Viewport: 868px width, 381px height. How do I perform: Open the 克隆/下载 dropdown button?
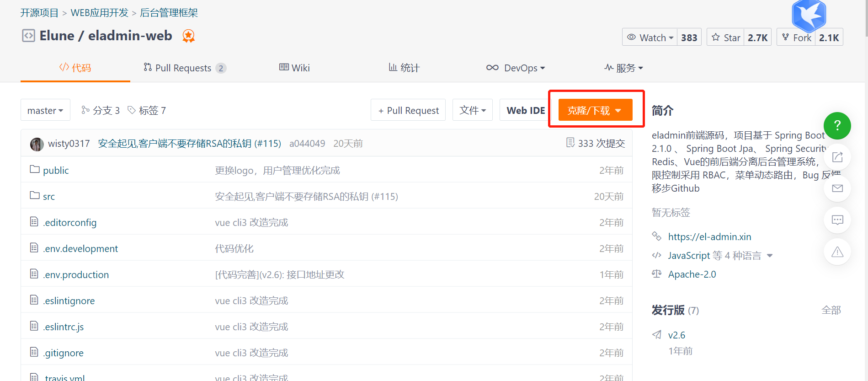595,110
